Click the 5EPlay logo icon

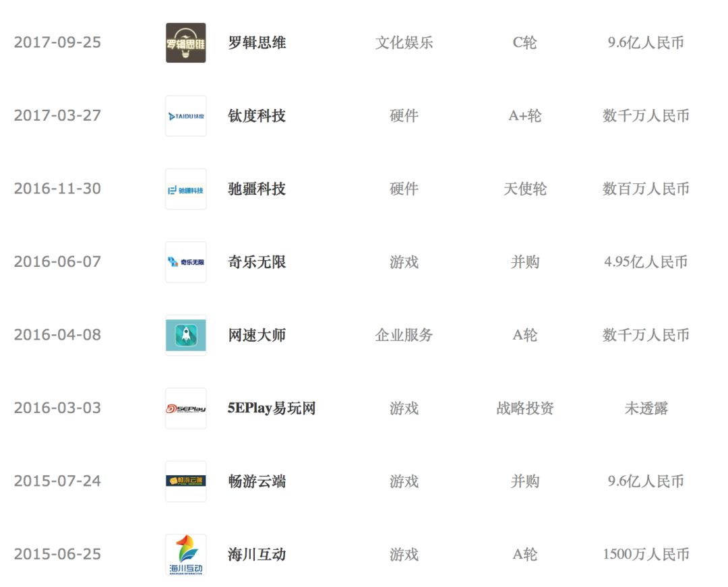[186, 408]
